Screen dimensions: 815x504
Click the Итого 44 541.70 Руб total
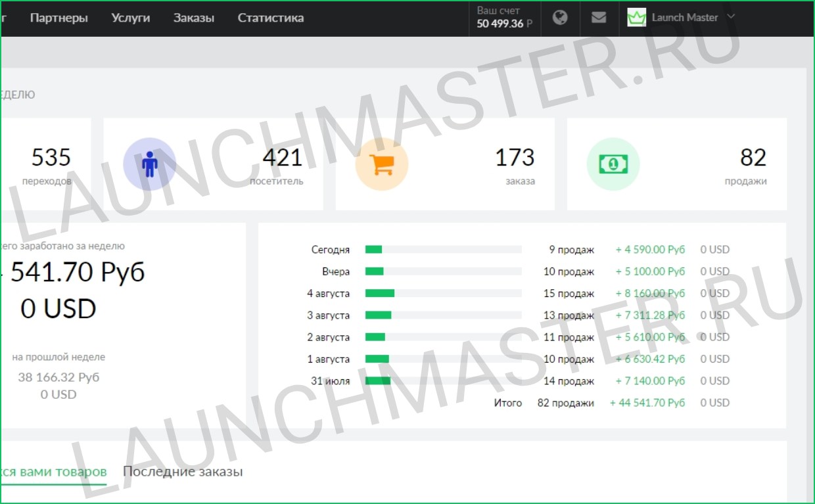coord(647,403)
